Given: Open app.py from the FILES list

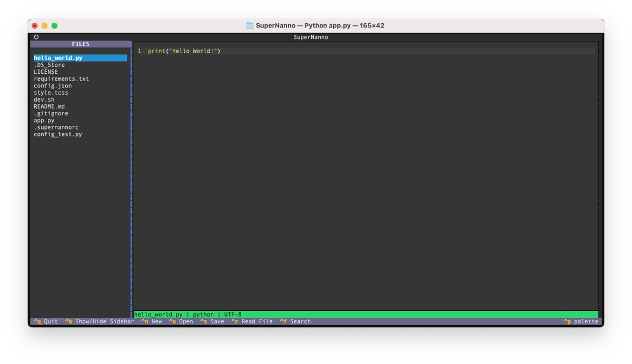Looking at the screenshot, I should click(x=44, y=120).
